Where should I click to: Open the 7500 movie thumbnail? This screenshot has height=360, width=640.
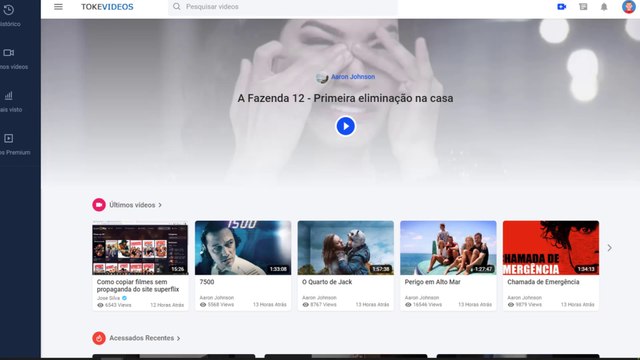243,248
